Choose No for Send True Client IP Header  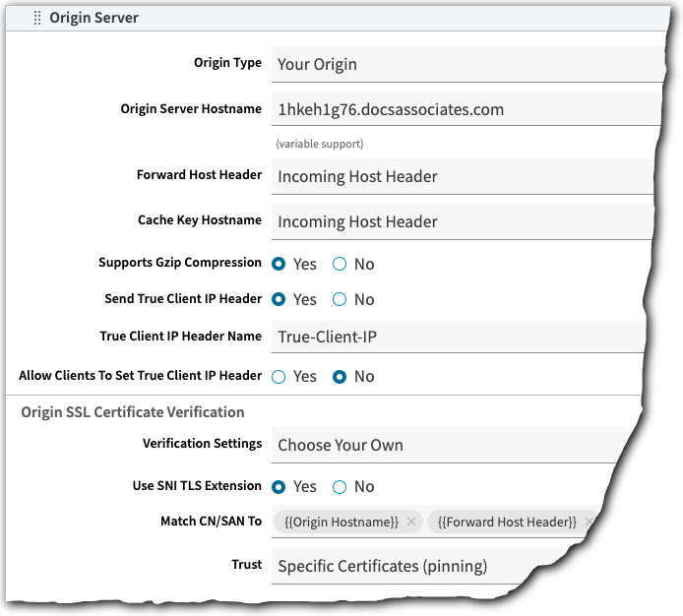(x=341, y=299)
